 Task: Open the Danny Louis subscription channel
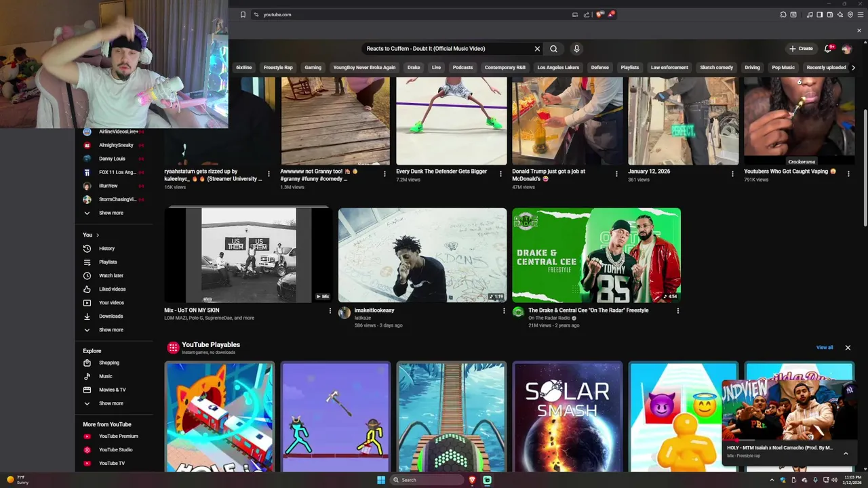[112, 159]
